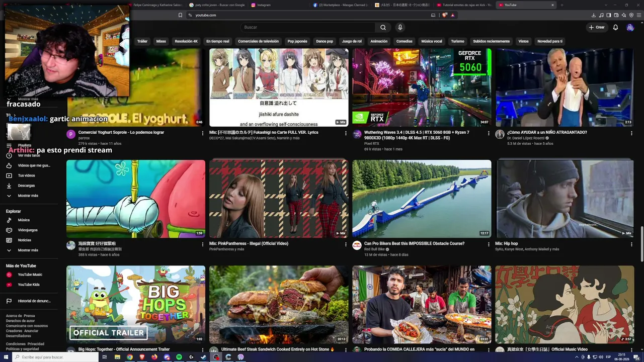Click the Windows Start button
Image resolution: width=644 pixels, height=362 pixels.
(x=5, y=357)
